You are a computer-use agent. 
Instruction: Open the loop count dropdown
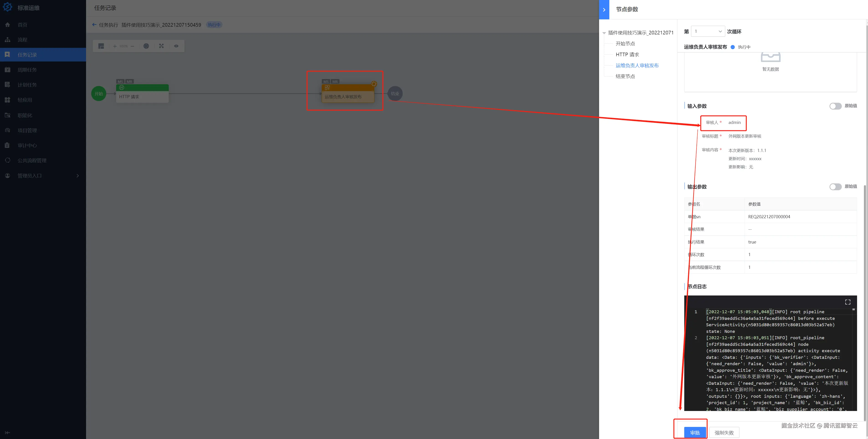tap(708, 31)
